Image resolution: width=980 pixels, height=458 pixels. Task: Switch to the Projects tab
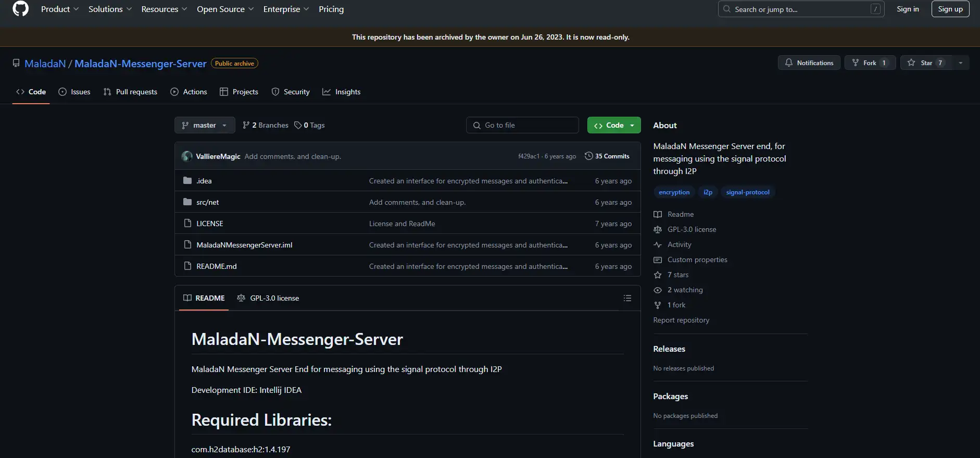(239, 92)
